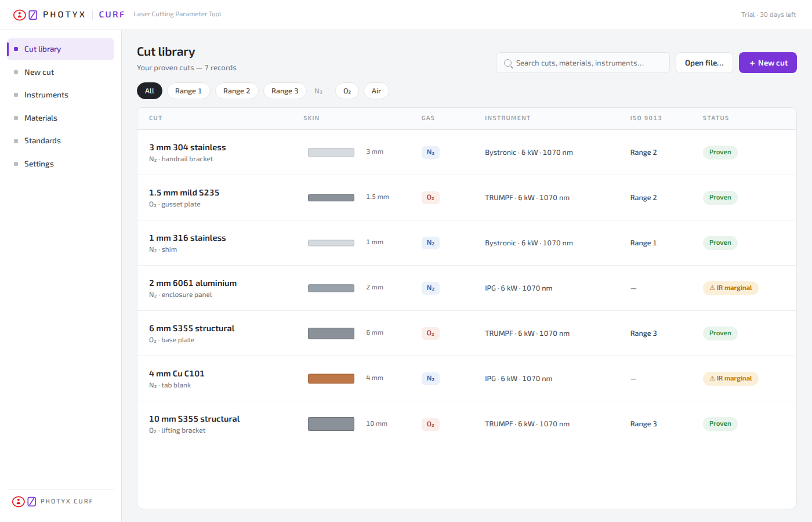The image size is (812, 522).
Task: Open Standards in sidebar
Action: [60, 141]
